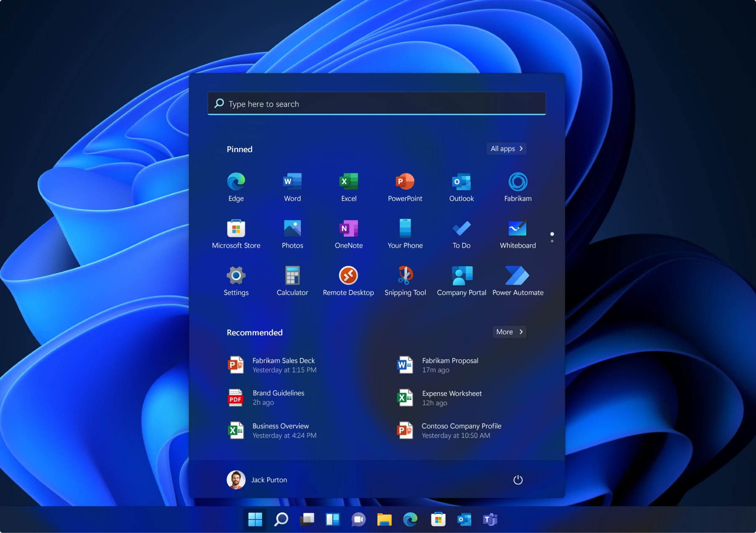756x533 pixels.
Task: Open Task View on the taskbar
Action: tap(307, 520)
